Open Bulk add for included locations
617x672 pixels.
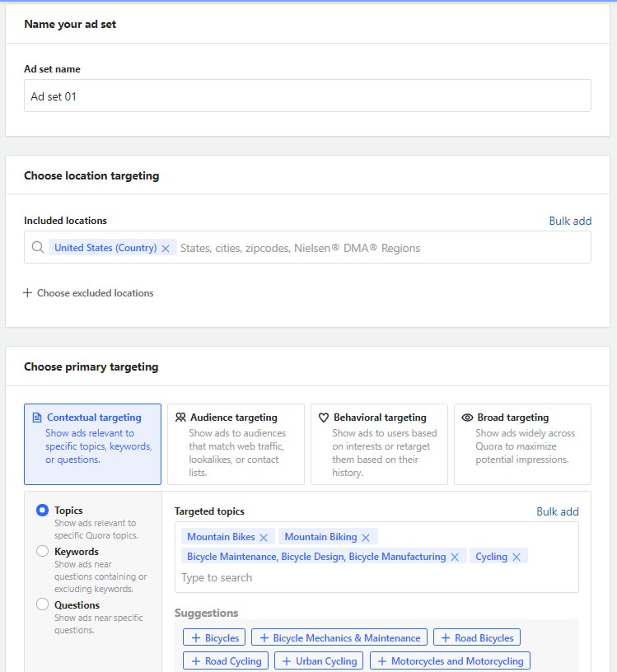coord(570,221)
